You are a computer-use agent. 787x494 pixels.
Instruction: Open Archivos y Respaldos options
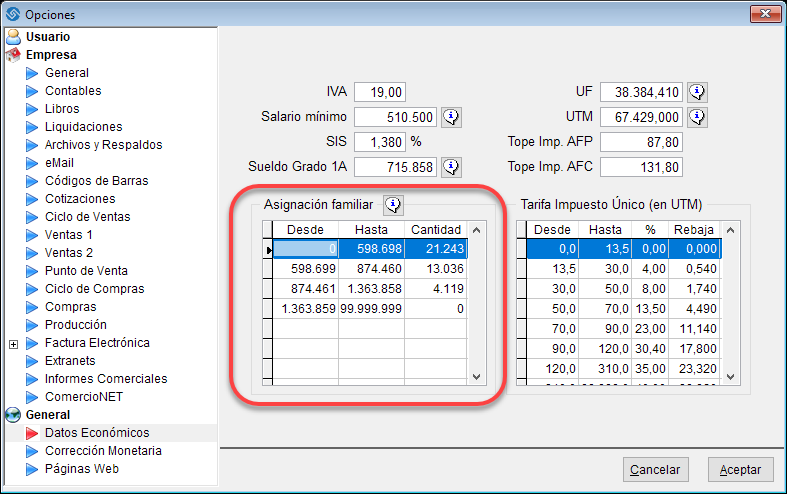pos(103,145)
